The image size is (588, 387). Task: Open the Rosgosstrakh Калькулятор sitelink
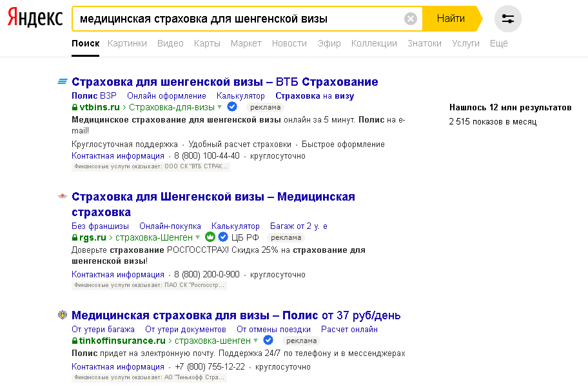[x=235, y=226]
